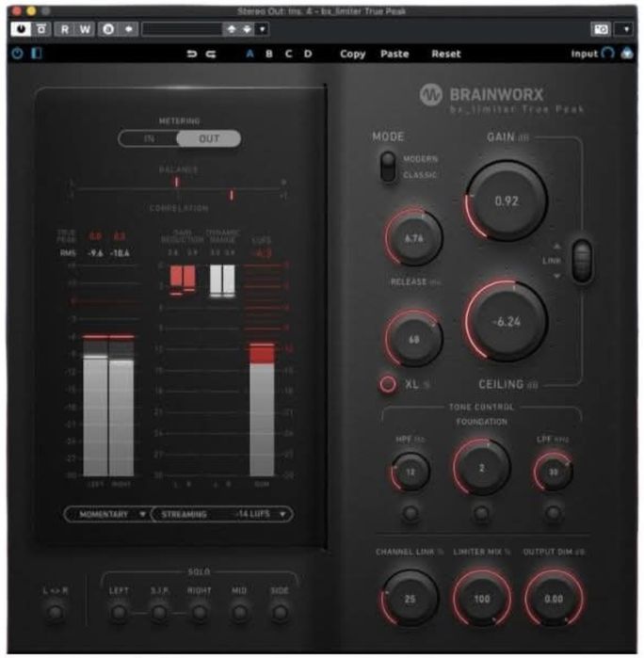This screenshot has height=658, width=644.
Task: Click the gain reduction meter bars
Action: click(183, 279)
